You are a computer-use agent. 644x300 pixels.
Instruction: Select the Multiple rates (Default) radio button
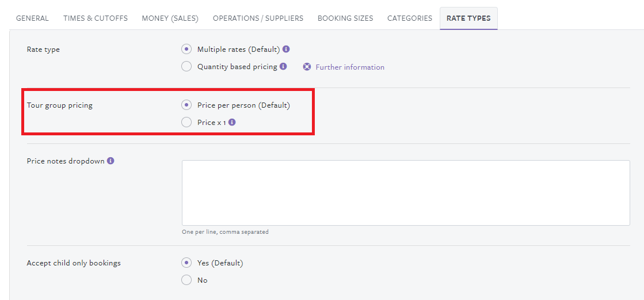[186, 50]
